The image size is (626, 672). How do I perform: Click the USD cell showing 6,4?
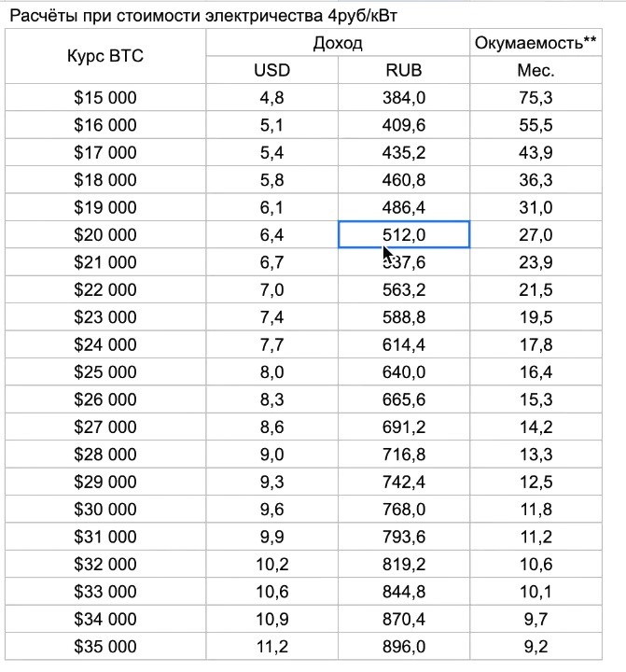tap(271, 234)
